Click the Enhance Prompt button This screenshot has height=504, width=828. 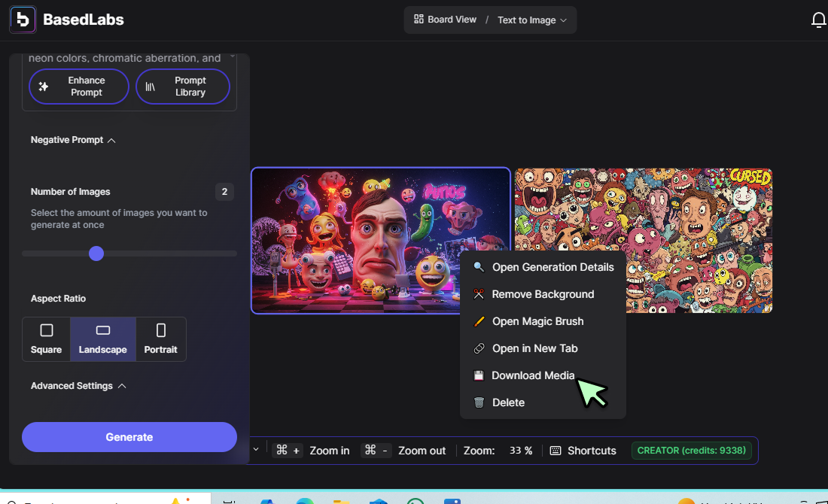(79, 87)
